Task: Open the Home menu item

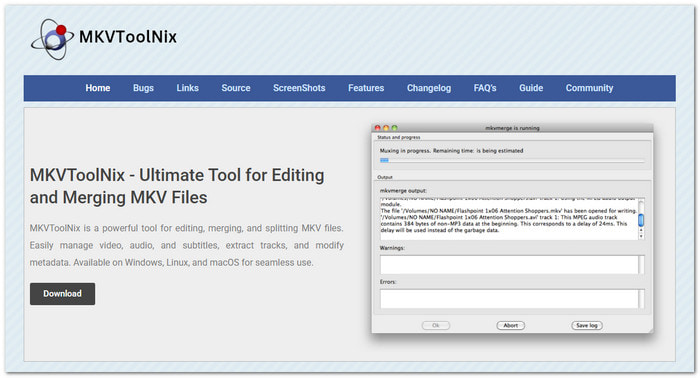Action: point(98,88)
